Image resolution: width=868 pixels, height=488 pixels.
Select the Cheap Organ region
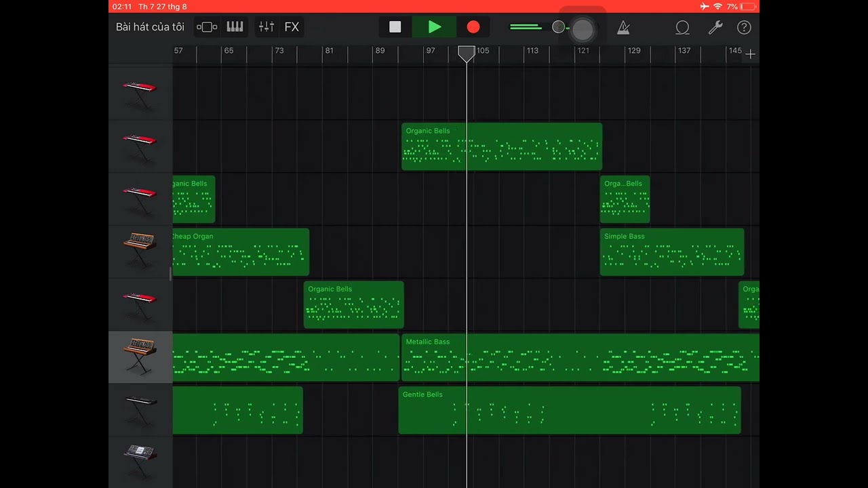point(241,252)
